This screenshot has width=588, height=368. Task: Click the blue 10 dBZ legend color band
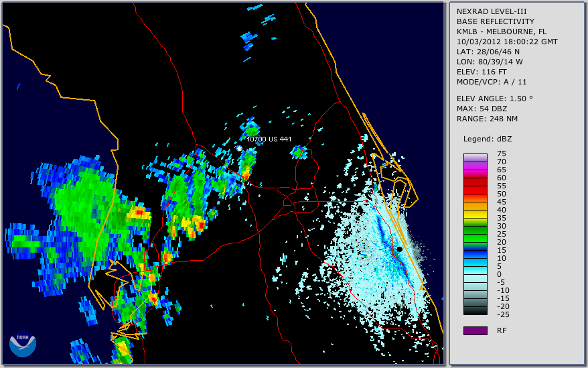(475, 254)
